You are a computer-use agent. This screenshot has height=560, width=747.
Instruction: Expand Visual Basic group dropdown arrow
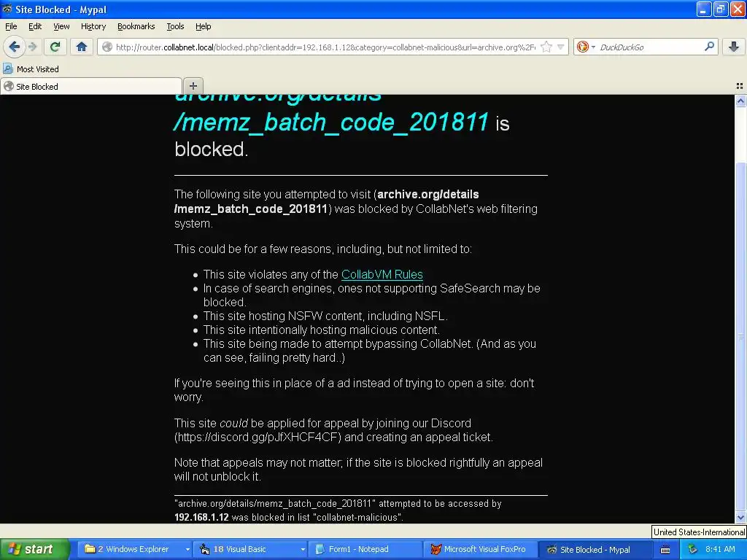[303, 549]
